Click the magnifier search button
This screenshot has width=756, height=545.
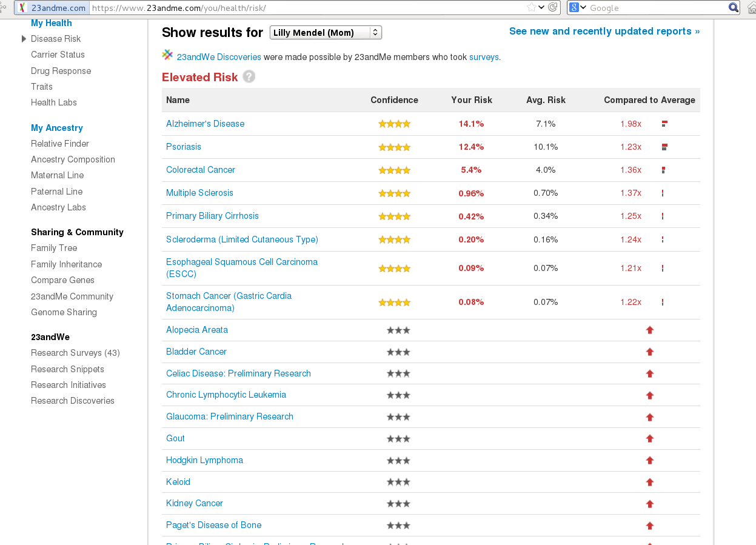point(734,7)
